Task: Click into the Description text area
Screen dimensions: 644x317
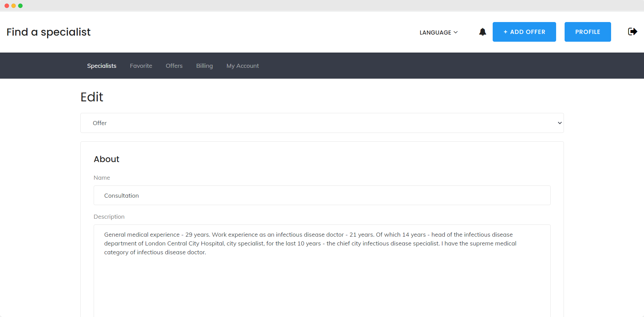Action: point(322,271)
